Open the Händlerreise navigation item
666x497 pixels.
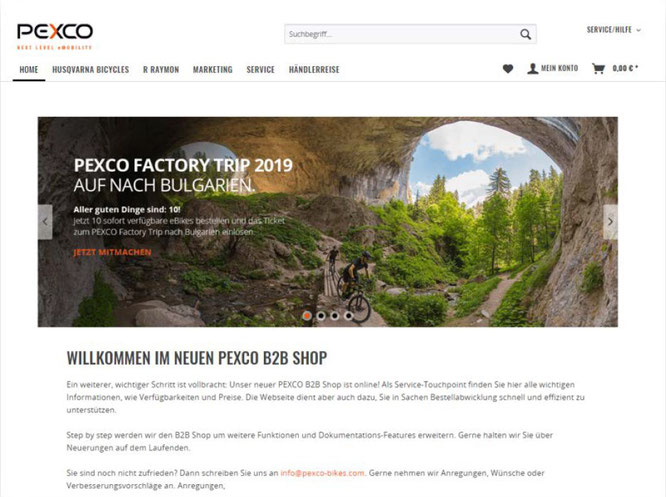[x=314, y=69]
